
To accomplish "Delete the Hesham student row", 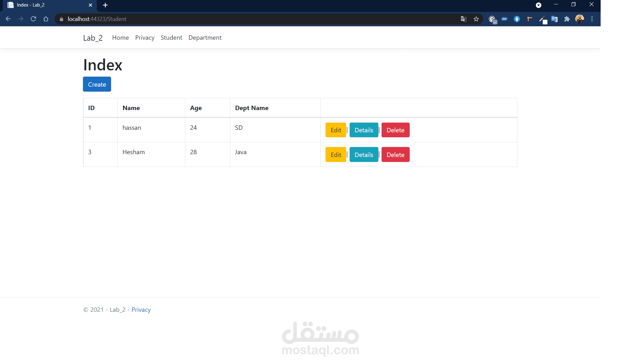I will pos(395,155).
